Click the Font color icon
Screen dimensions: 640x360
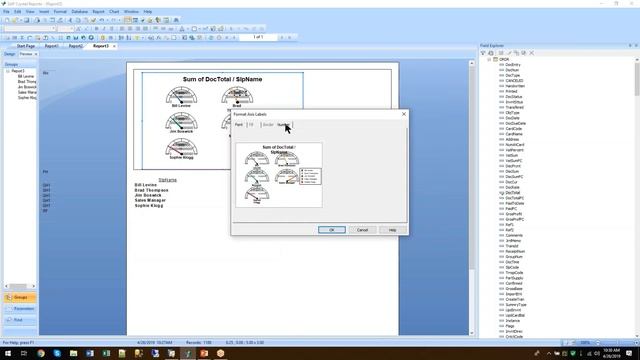pyautogui.click(x=182, y=29)
